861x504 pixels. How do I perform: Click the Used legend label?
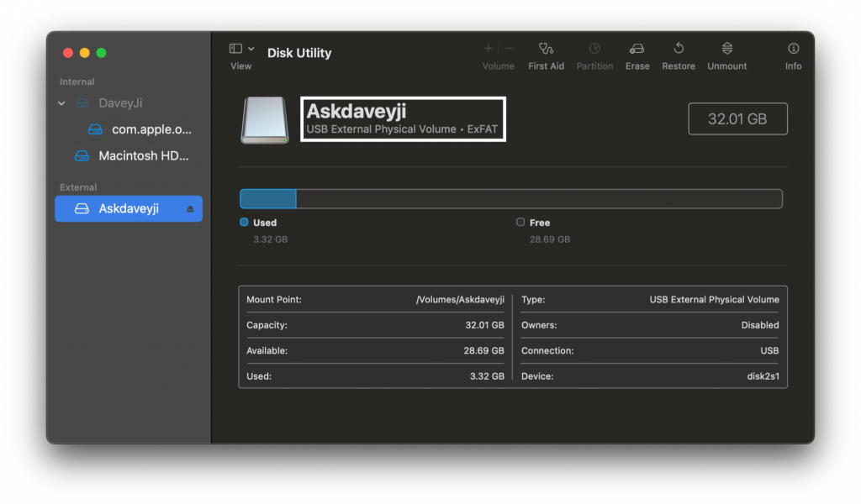(x=265, y=223)
